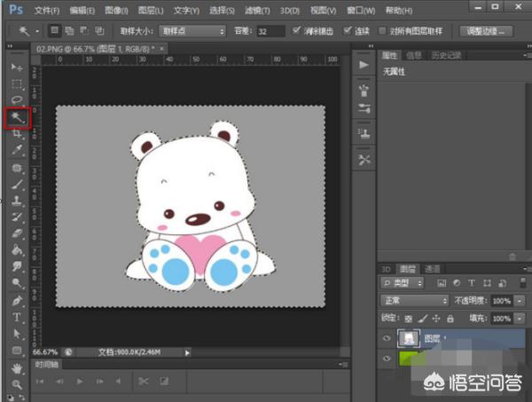Click the status bar circular info icon
The width and height of the screenshot is (532, 402).
point(68,352)
